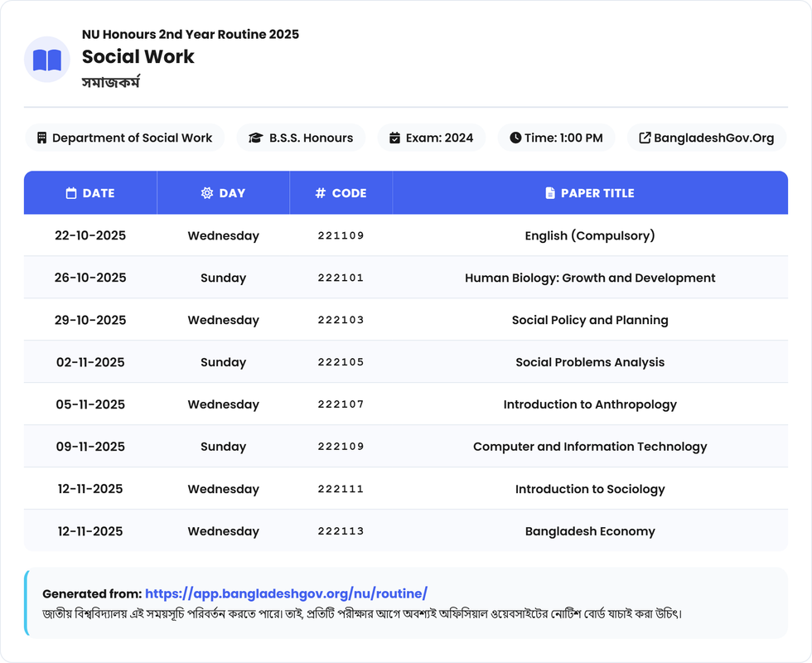Click the external link icon

[x=644, y=138]
